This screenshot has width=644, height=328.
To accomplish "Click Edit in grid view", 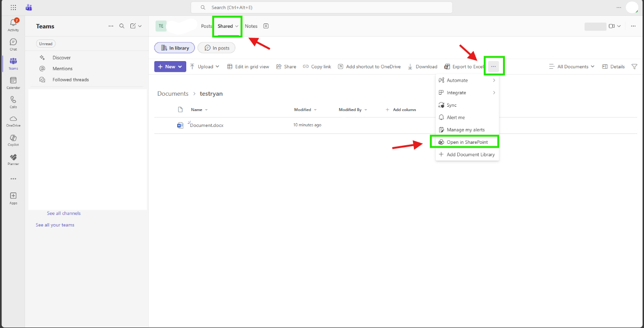I will pyautogui.click(x=248, y=66).
